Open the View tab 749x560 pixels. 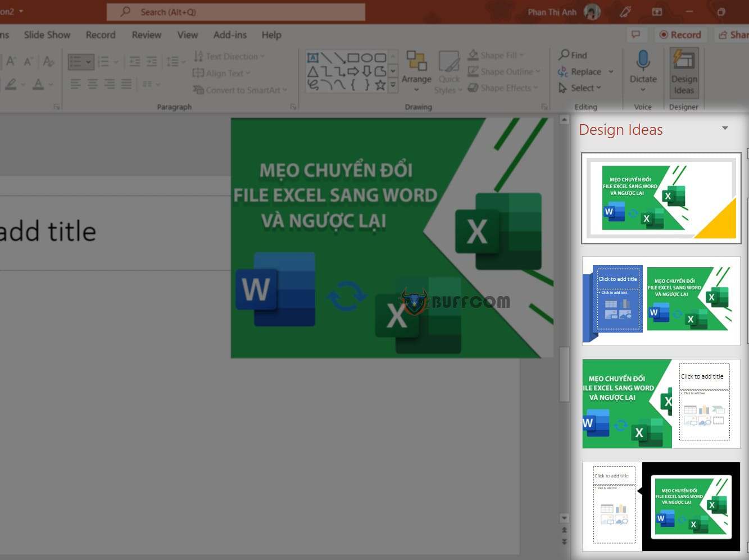click(x=188, y=35)
